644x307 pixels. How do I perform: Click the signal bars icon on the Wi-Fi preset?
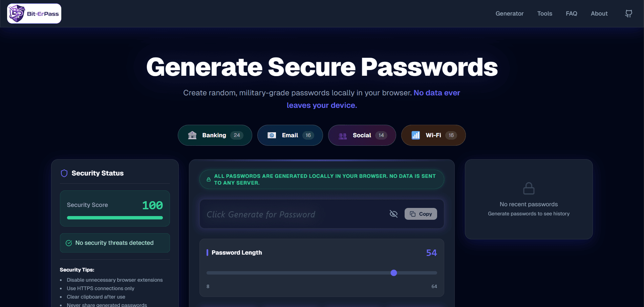(415, 135)
